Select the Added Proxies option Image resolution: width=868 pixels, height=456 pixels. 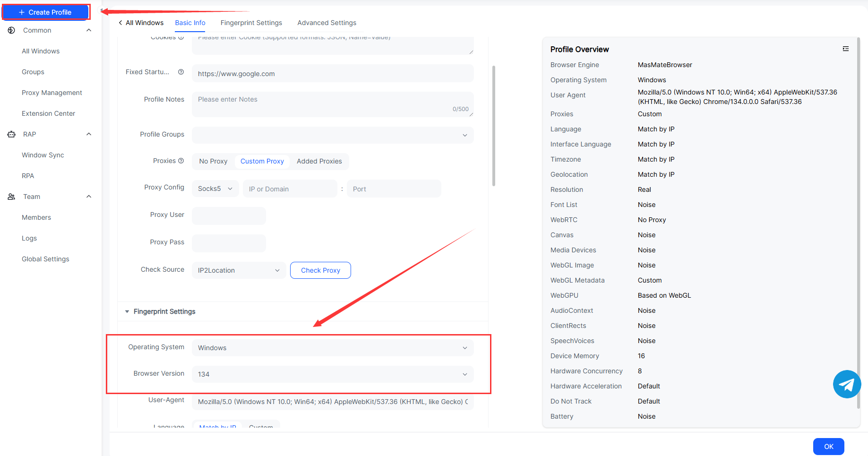[x=319, y=161]
